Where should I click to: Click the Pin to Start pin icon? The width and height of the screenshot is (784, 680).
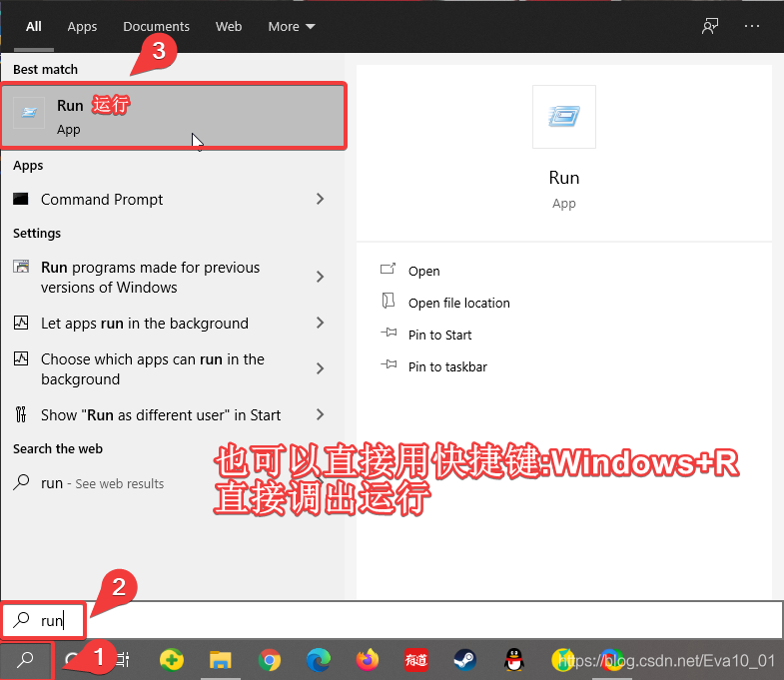click(x=389, y=333)
